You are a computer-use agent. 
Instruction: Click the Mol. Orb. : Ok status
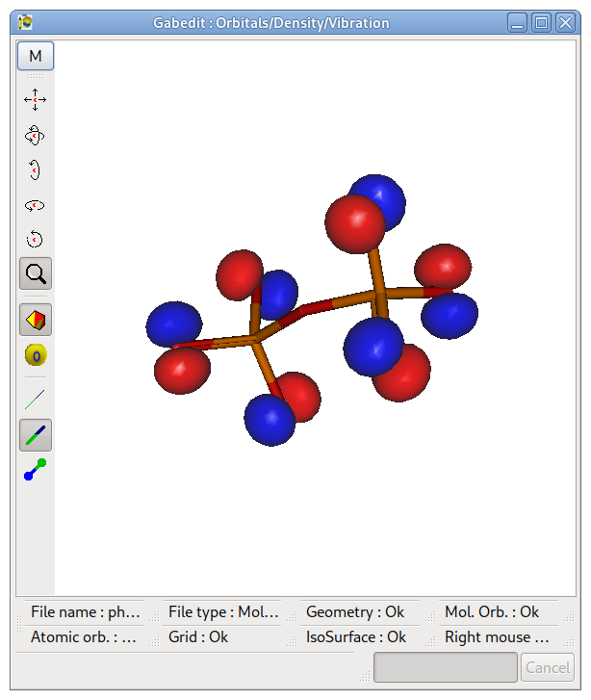(x=491, y=611)
